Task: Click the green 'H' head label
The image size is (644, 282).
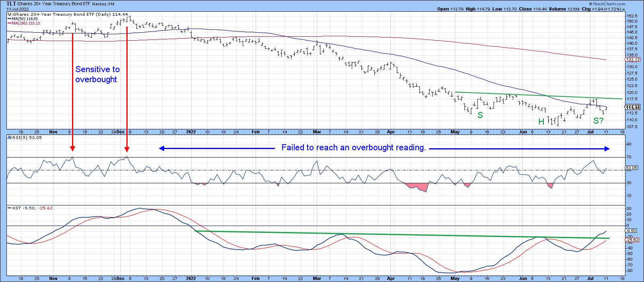Action: click(541, 121)
